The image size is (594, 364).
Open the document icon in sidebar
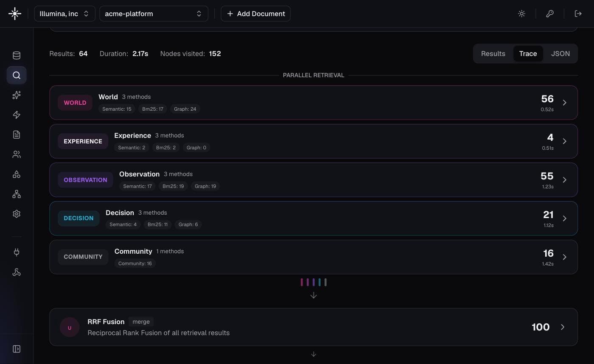[17, 134]
